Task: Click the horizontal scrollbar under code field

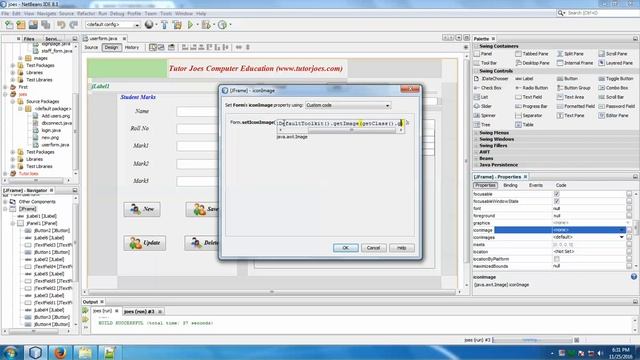Action: pyautogui.click(x=340, y=130)
